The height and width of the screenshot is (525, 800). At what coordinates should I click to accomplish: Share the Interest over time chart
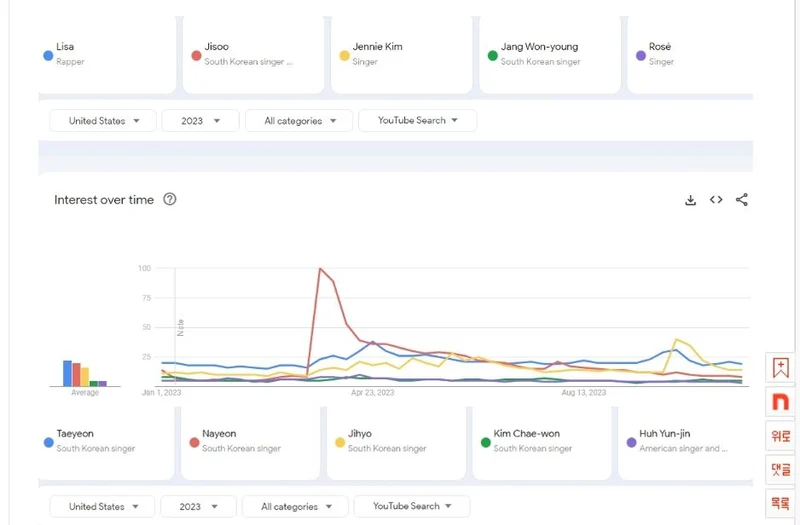[742, 200]
